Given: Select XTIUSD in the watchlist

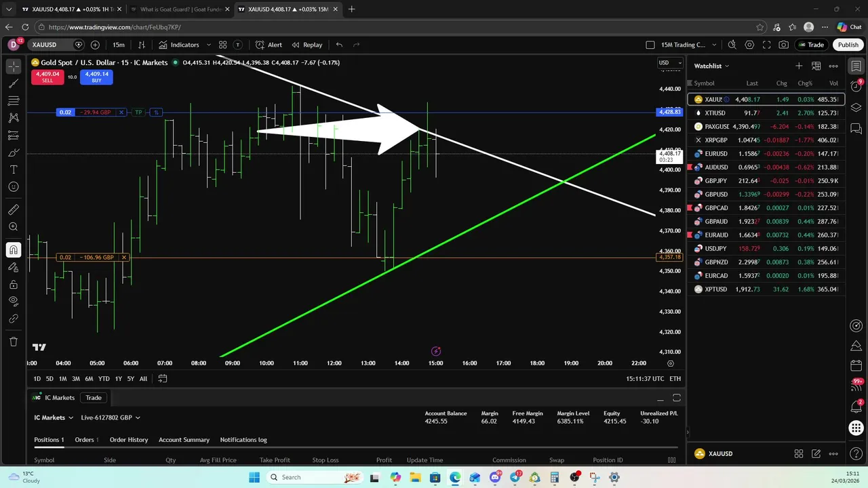Looking at the screenshot, I should click(x=766, y=113).
